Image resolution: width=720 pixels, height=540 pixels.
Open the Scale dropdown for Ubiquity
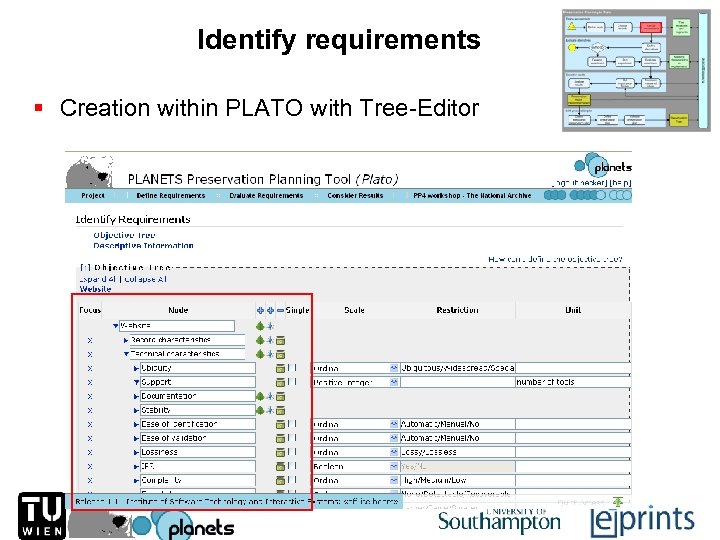(x=394, y=368)
